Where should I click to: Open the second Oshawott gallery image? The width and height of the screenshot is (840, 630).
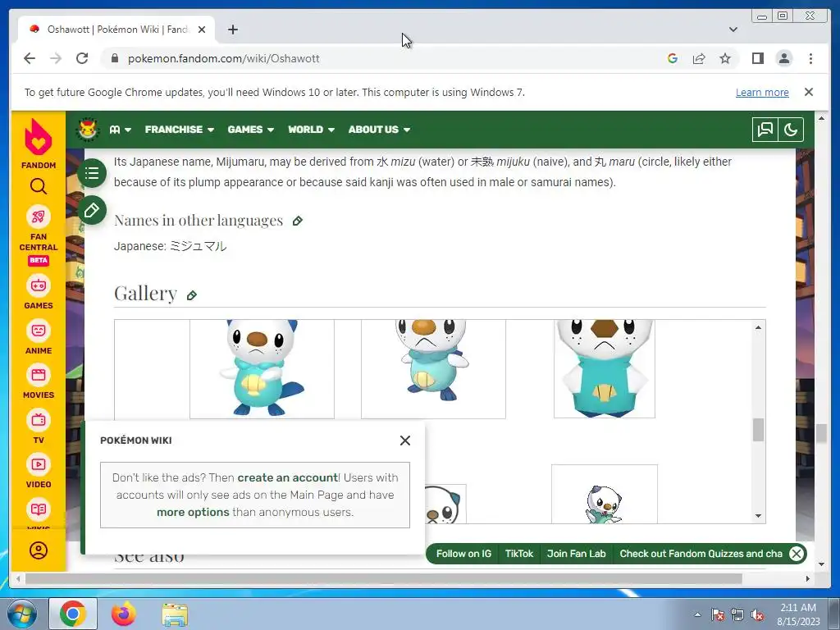[433, 369]
